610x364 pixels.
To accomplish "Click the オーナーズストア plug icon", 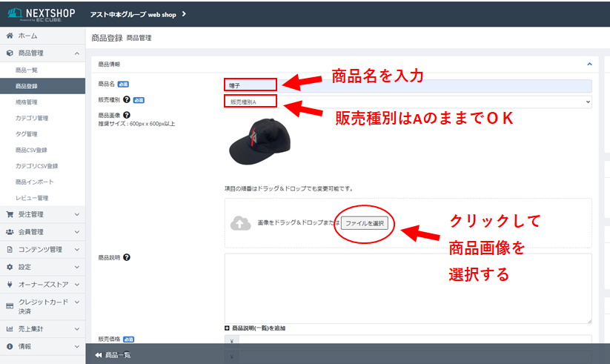I will tap(10, 284).
